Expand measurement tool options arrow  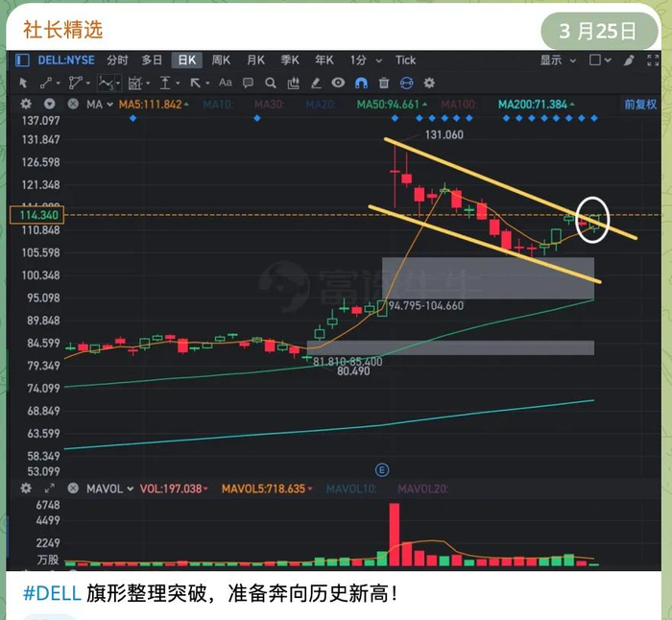[178, 83]
